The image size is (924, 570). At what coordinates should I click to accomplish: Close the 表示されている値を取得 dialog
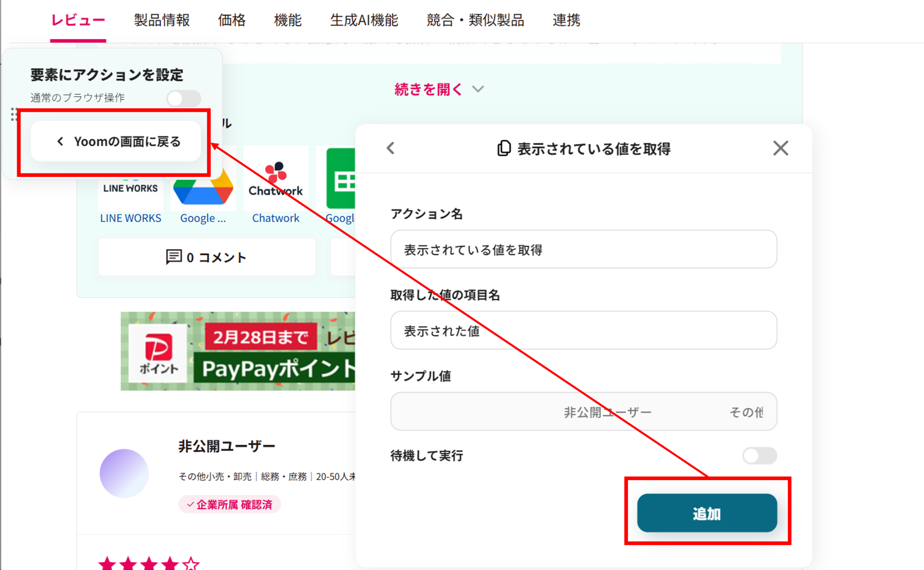point(780,148)
